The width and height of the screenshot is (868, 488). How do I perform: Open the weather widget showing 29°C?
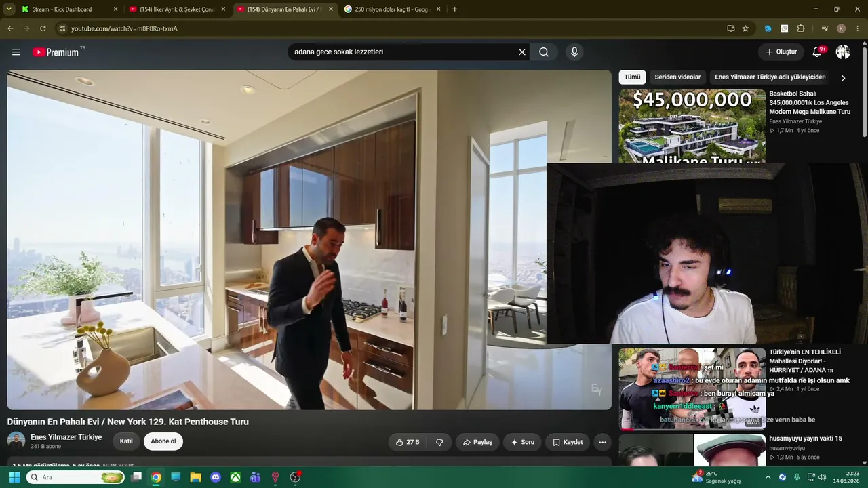(x=716, y=477)
